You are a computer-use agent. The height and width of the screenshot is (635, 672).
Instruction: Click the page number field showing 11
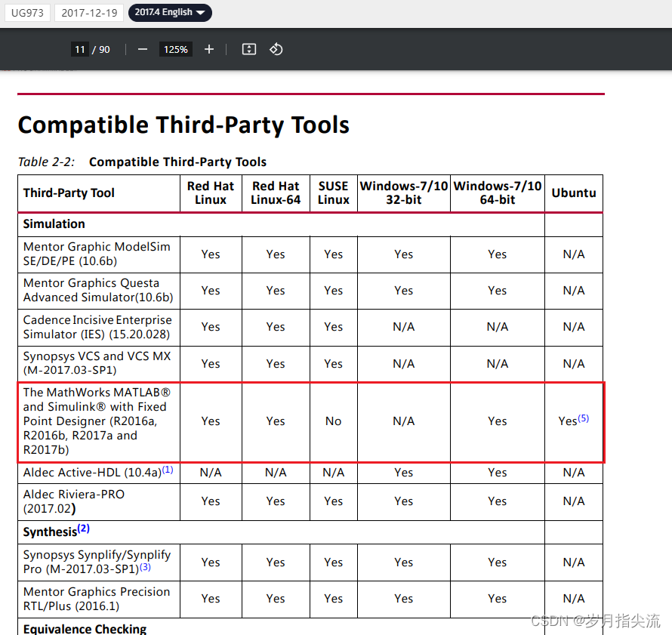[x=80, y=50]
